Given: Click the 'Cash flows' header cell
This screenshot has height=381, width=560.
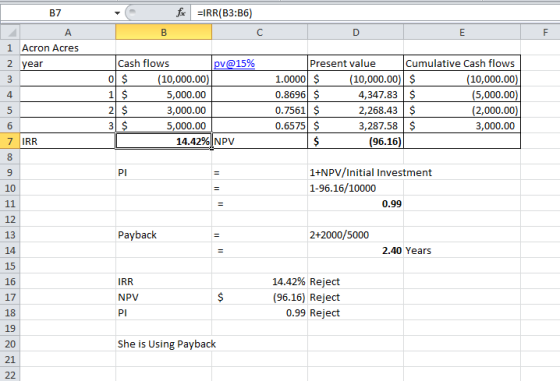Looking at the screenshot, I should 164,64.
